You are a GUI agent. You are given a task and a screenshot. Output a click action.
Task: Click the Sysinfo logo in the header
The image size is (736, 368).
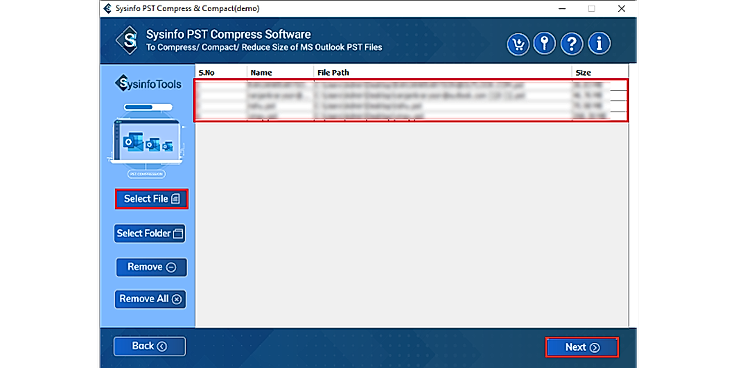pos(127,40)
